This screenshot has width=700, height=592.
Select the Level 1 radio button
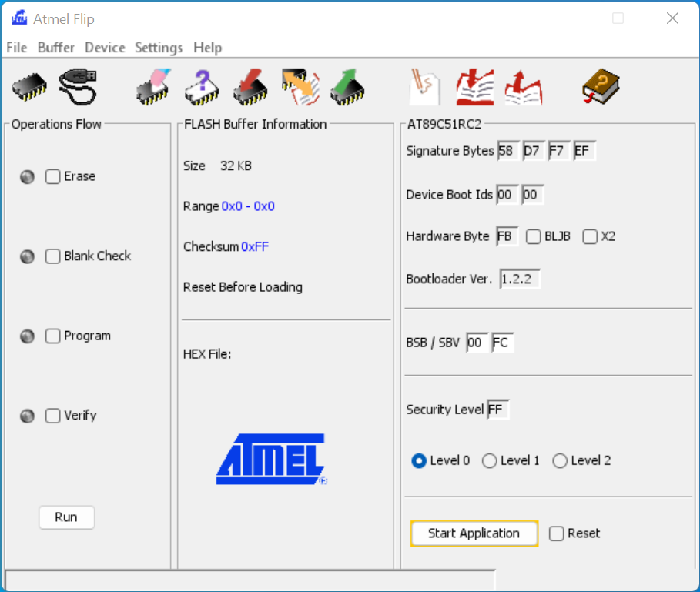tap(489, 461)
